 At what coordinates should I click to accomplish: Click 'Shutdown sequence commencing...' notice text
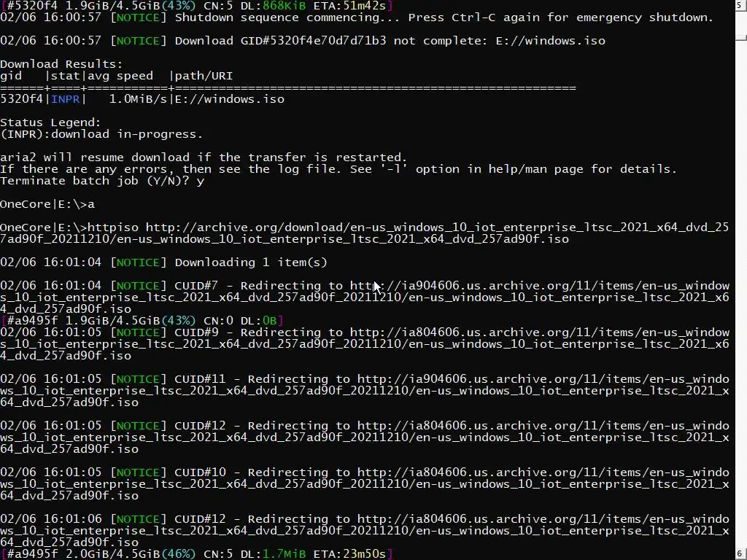coord(287,17)
